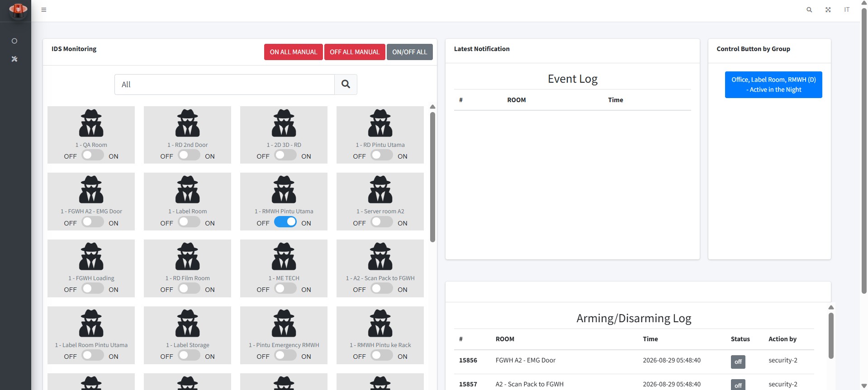Click the page vertical scrollbar
Screen dimensions: 868x390
coord(864,151)
